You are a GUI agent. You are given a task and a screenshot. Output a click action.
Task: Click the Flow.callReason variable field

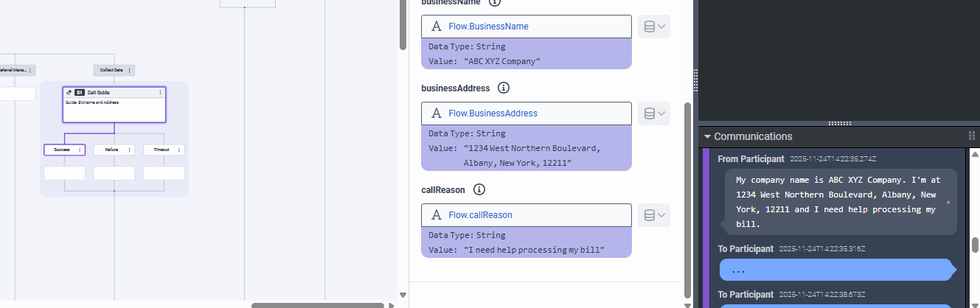[527, 215]
